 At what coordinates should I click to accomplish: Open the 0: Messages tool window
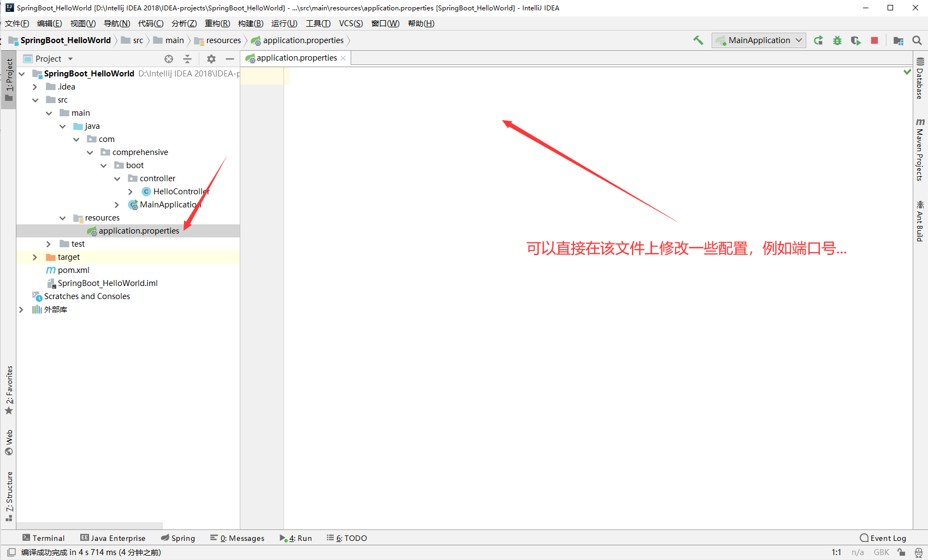(x=237, y=538)
